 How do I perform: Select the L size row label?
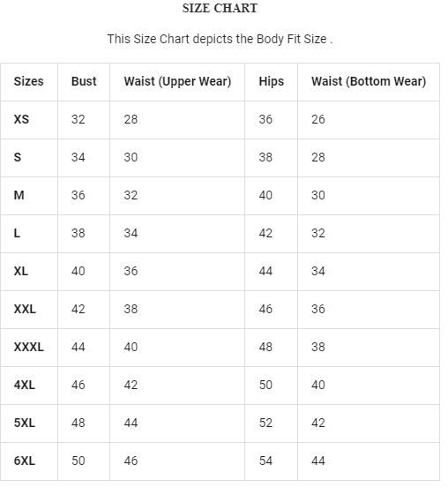(x=17, y=233)
